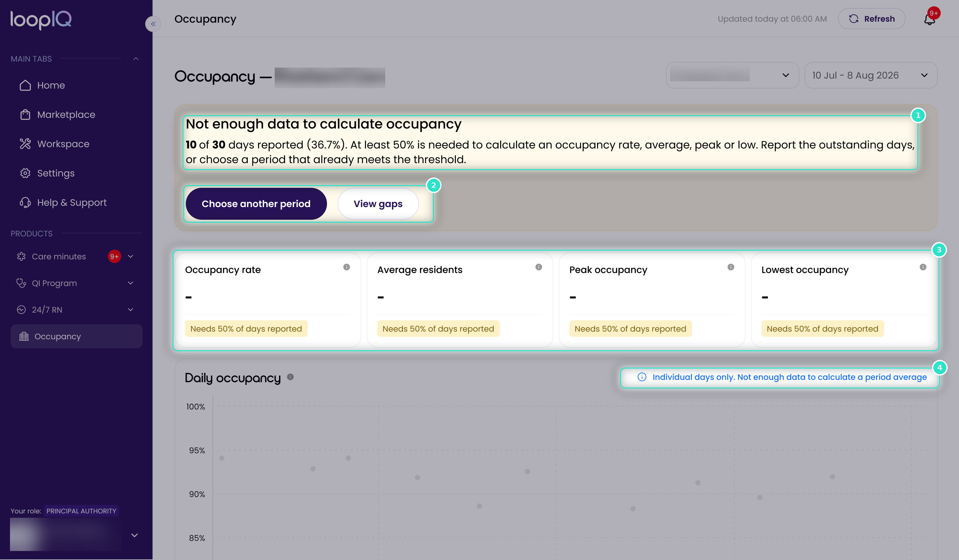Collapse the sidebar with double-chevron button
Image resolution: width=959 pixels, height=560 pixels.
click(x=153, y=24)
